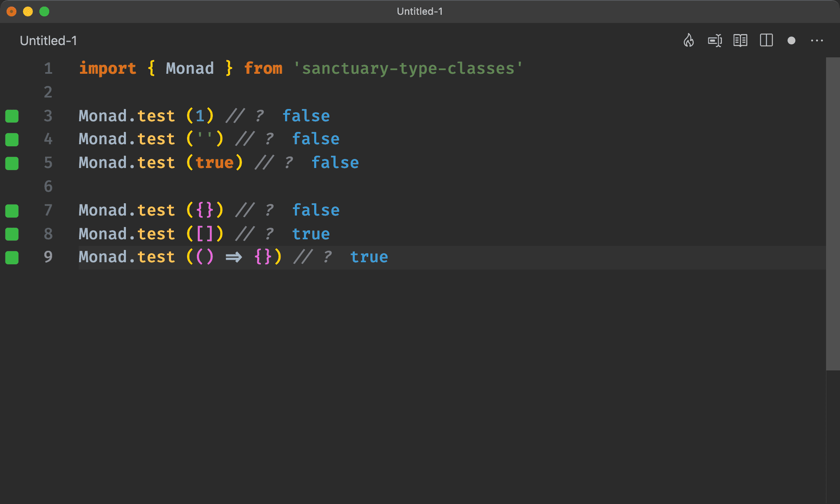Click line number 1 in the gutter
This screenshot has width=840, height=504.
(48, 68)
